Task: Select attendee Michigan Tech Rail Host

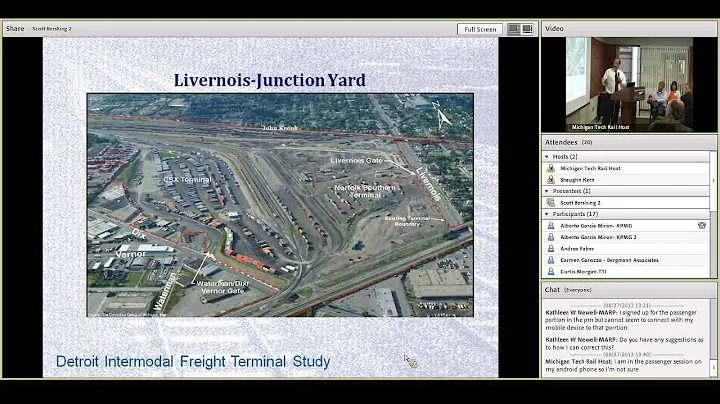Action: (x=626, y=168)
